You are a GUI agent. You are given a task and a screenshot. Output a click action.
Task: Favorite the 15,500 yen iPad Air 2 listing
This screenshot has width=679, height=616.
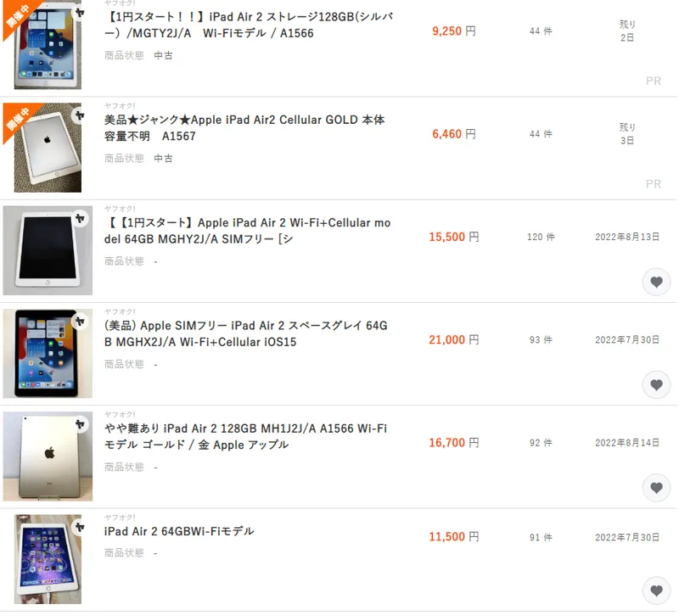(656, 282)
